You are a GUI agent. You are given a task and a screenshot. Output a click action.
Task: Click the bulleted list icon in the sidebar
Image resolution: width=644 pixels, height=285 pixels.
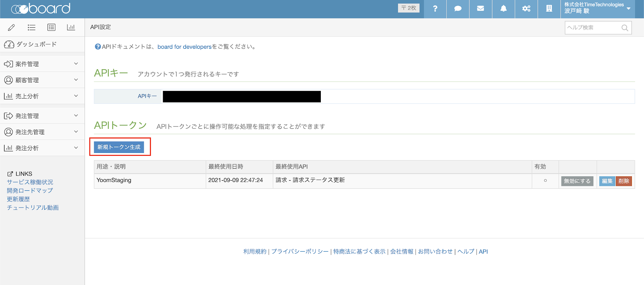coord(31,27)
